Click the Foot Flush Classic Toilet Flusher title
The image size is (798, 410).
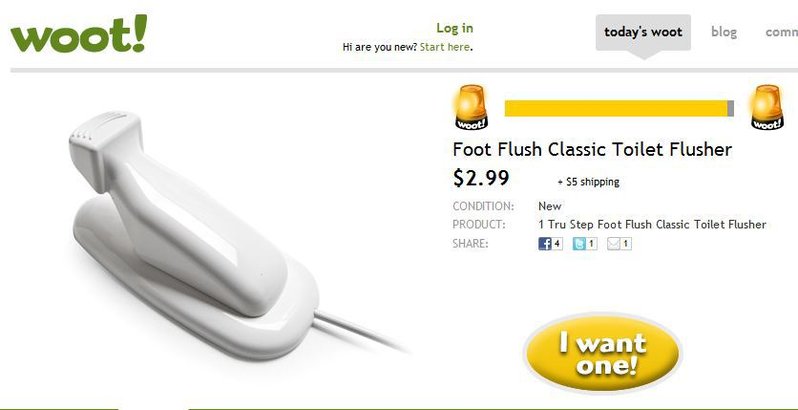[592, 150]
